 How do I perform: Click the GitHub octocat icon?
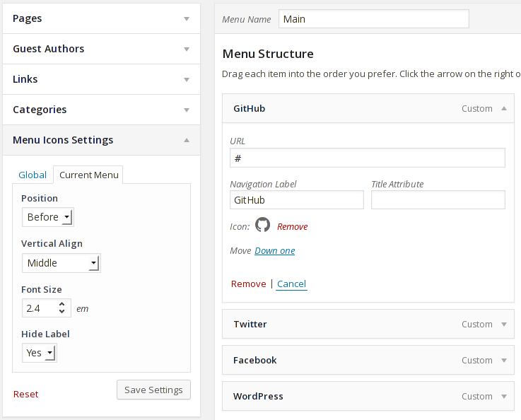(x=262, y=226)
